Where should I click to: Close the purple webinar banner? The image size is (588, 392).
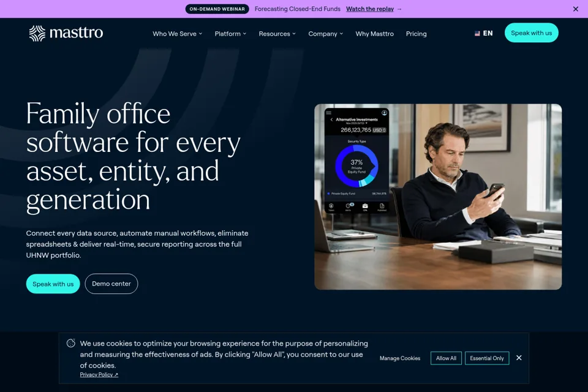[576, 9]
